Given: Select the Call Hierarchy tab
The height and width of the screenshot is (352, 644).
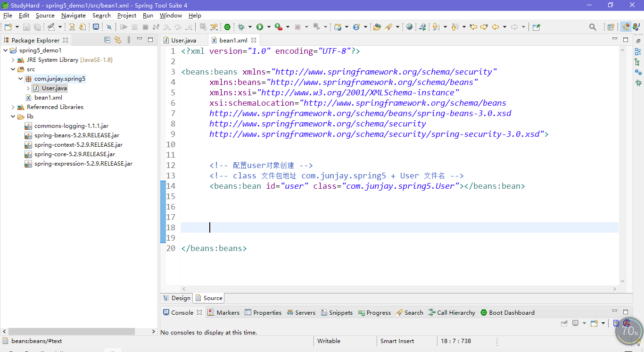Looking at the screenshot, I should (x=452, y=312).
